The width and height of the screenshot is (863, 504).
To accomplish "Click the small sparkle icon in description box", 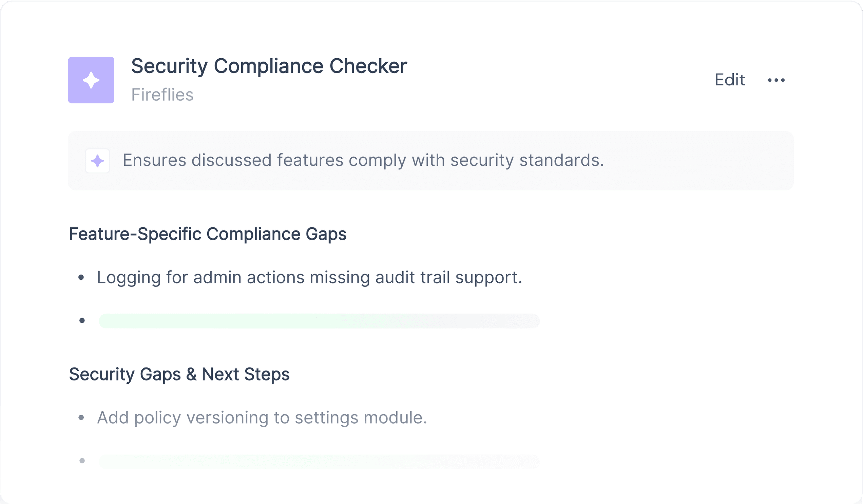I will pyautogui.click(x=98, y=161).
